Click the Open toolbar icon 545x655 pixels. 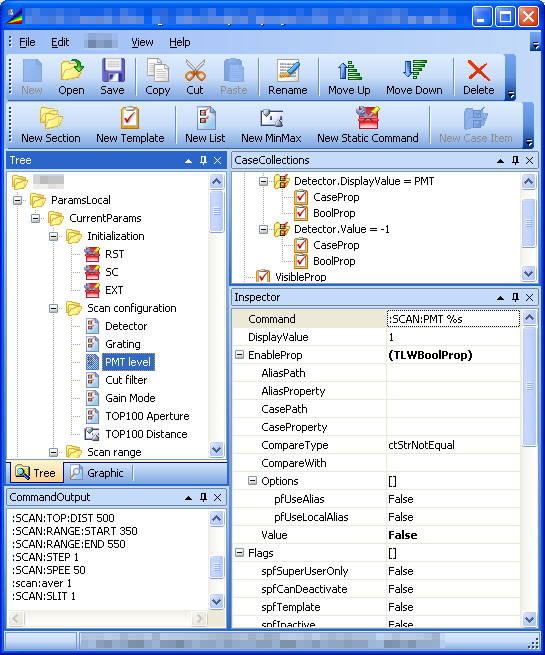(71, 70)
